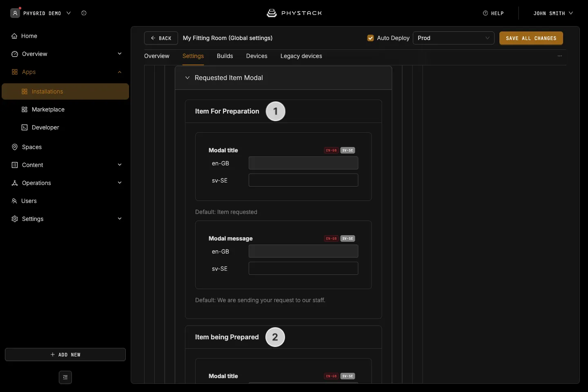Switch to the Builds tab
Screen dimensions: 588x392
(x=225, y=56)
